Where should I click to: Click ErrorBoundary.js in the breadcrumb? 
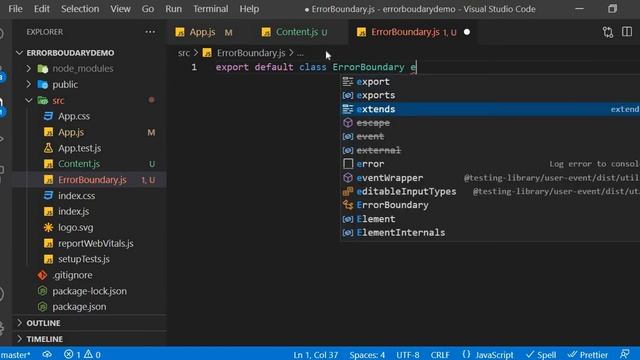coord(251,53)
